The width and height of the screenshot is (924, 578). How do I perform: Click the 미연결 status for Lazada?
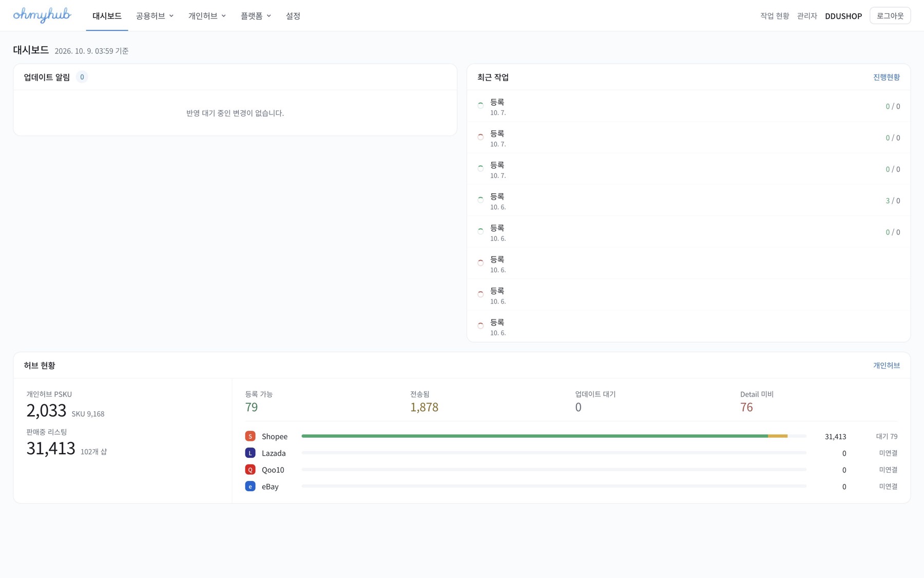pos(888,453)
